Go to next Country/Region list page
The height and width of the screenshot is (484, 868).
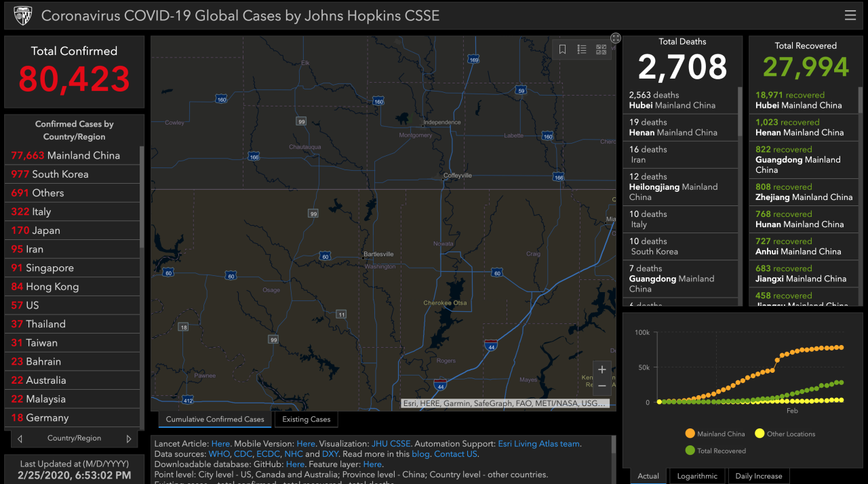(129, 439)
